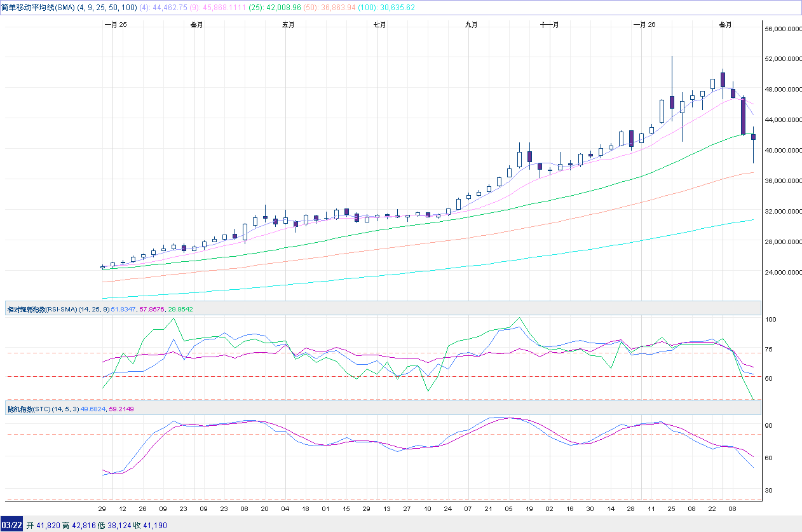This screenshot has height=532, width=802.
Task: Click the 03/22 date box in status bar
Action: (x=11, y=525)
